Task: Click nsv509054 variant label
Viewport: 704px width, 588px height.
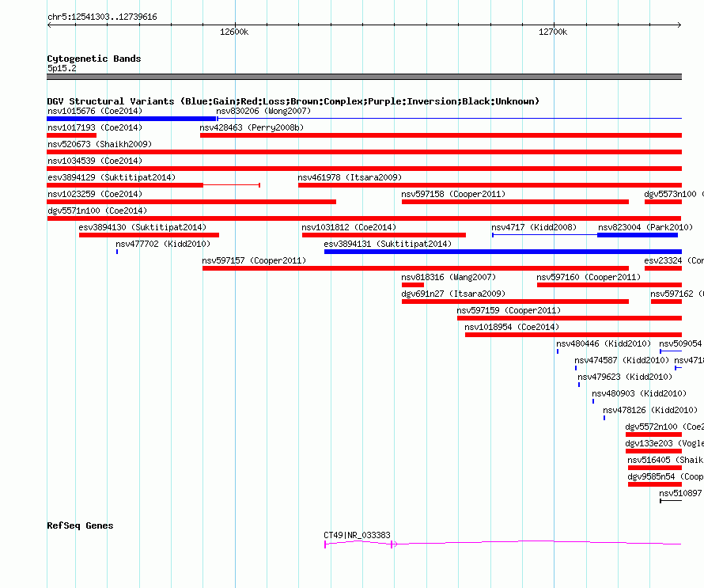Action: click(x=680, y=343)
